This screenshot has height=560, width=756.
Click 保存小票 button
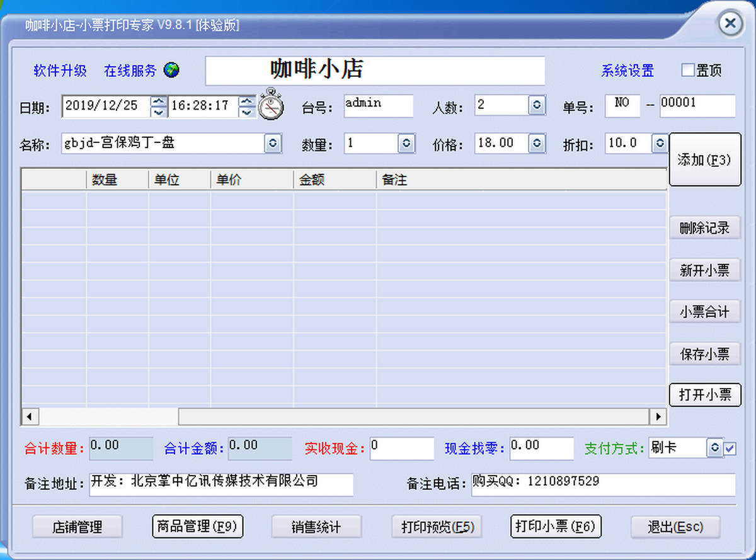[x=704, y=354]
